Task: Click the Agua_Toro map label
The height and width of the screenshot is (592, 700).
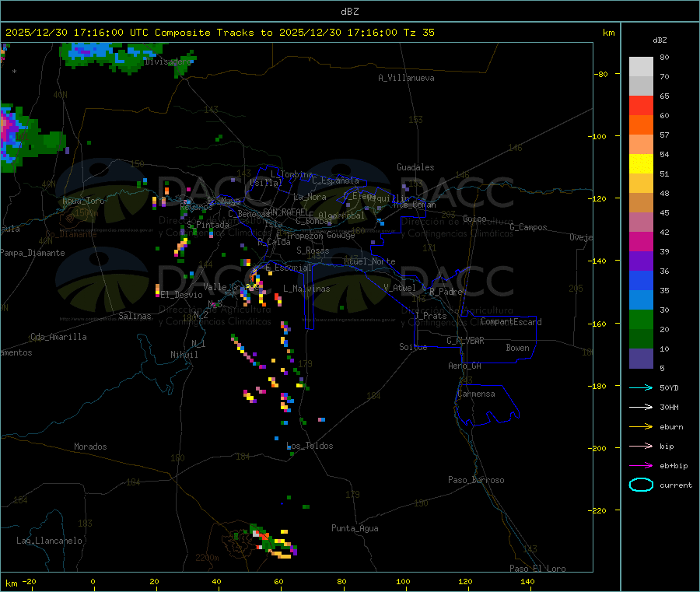Action: 83,201
